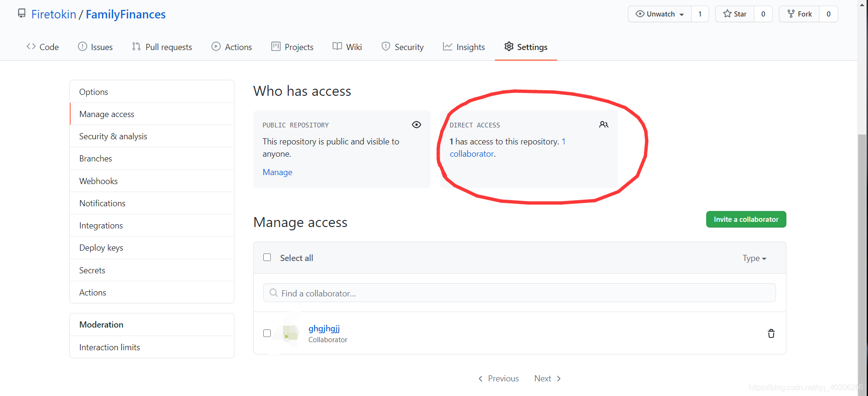868x396 pixels.
Task: Click the Fork button
Action: (800, 14)
